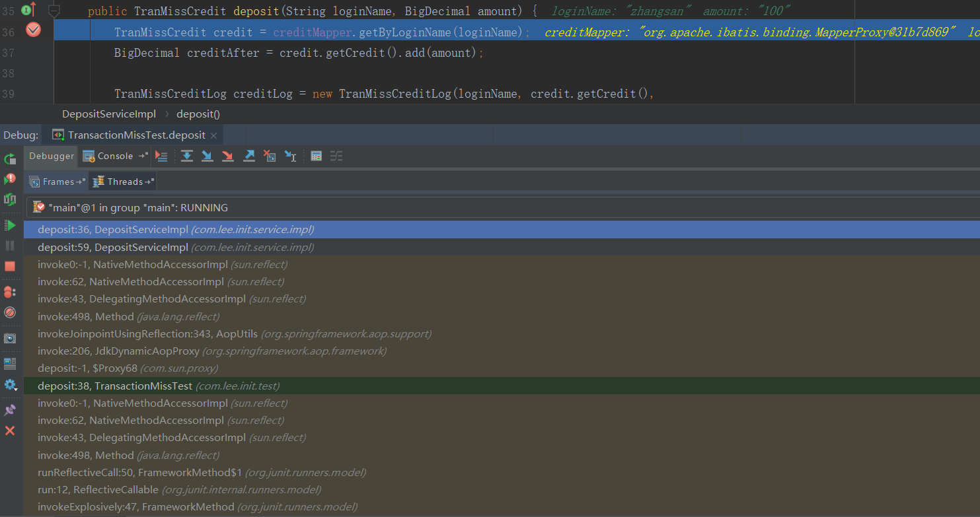980x517 pixels.
Task: Toggle the breakpoint on line 36
Action: [x=33, y=30]
